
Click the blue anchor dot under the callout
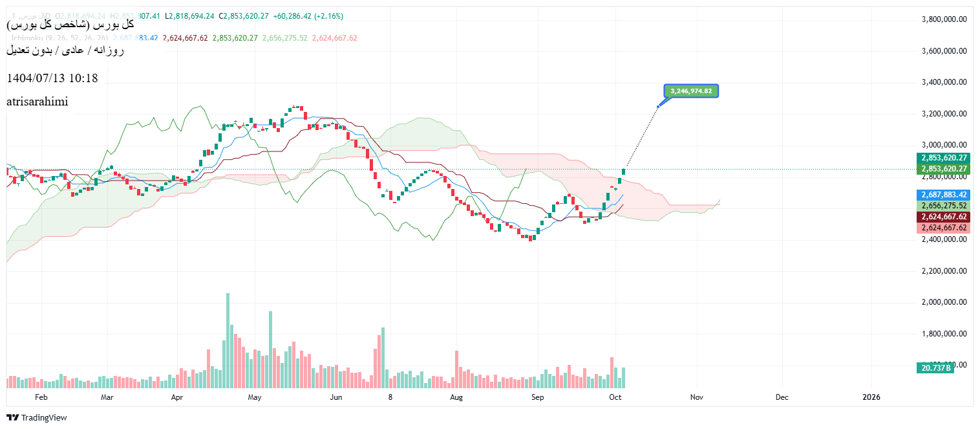[x=658, y=106]
